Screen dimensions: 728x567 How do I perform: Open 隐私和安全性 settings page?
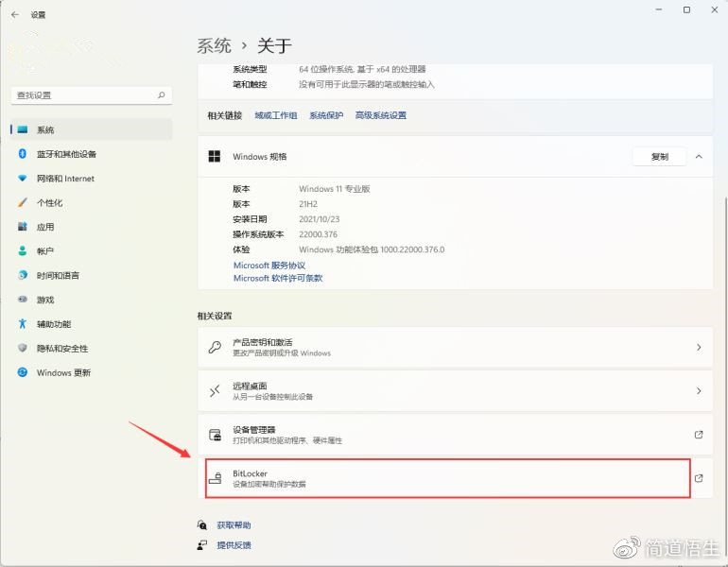point(91,348)
